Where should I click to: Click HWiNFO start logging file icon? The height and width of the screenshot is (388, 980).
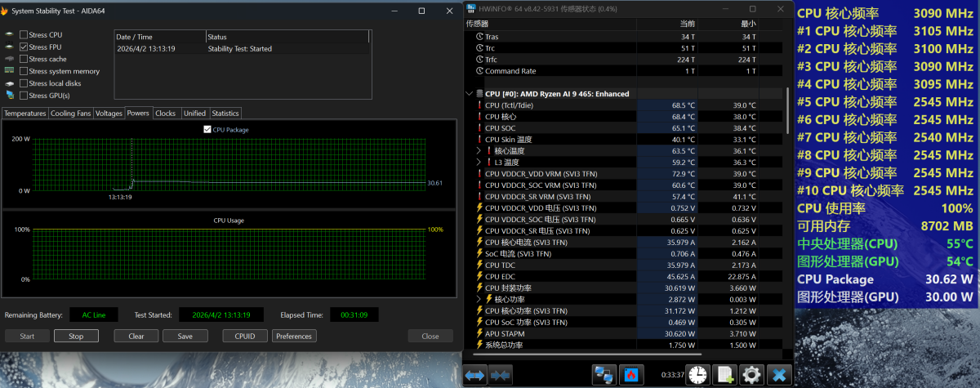coord(724,374)
